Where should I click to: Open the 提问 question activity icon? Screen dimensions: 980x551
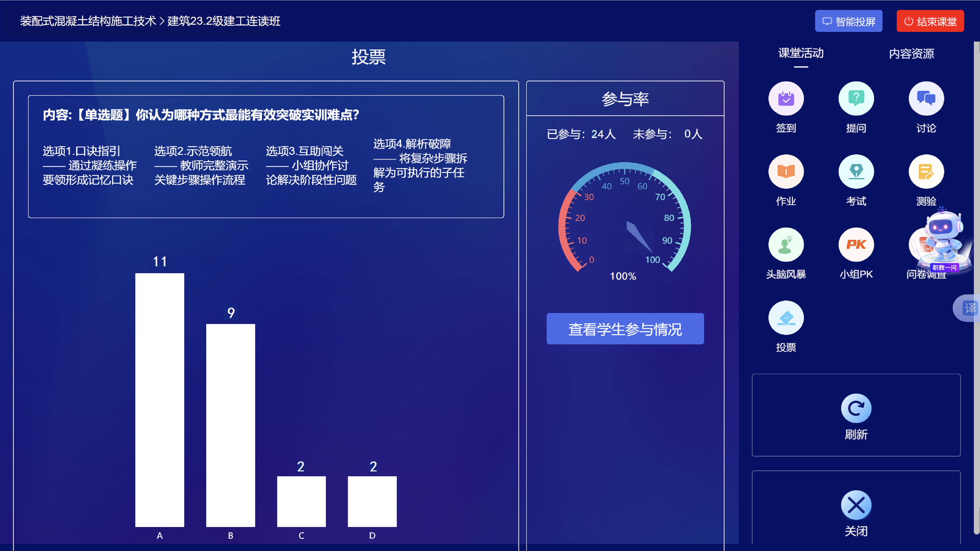click(x=856, y=98)
